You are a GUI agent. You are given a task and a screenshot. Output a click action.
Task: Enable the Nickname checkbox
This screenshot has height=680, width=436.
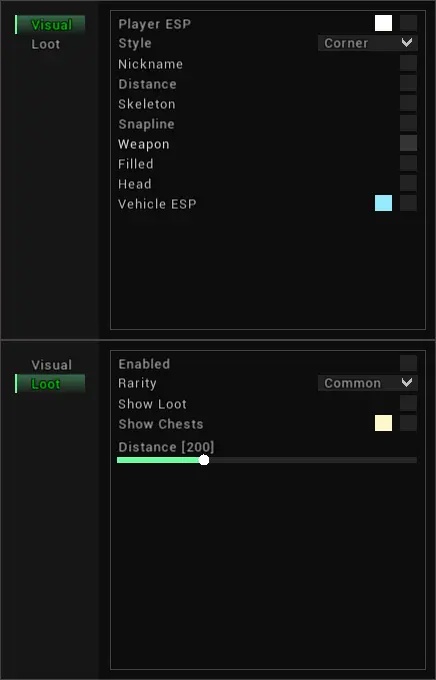(408, 63)
